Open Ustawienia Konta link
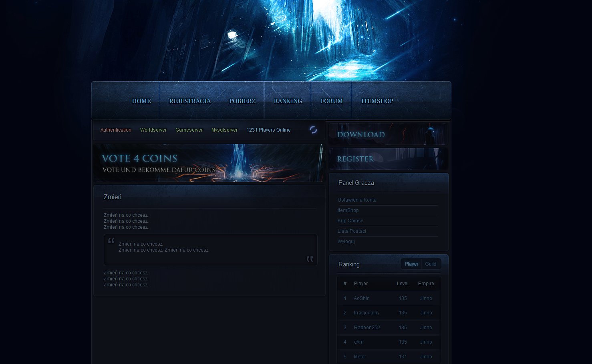 coord(357,200)
